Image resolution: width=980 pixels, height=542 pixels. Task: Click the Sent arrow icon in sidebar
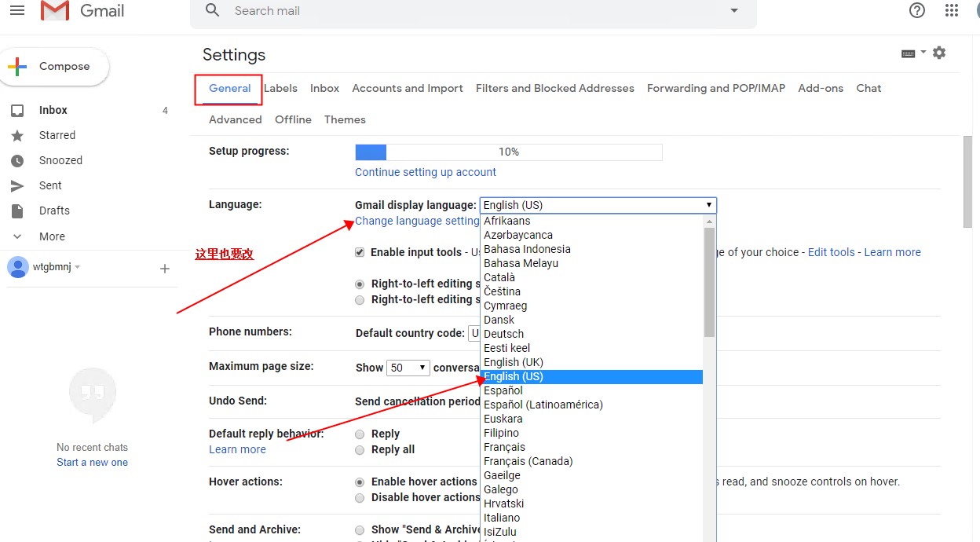click(16, 186)
